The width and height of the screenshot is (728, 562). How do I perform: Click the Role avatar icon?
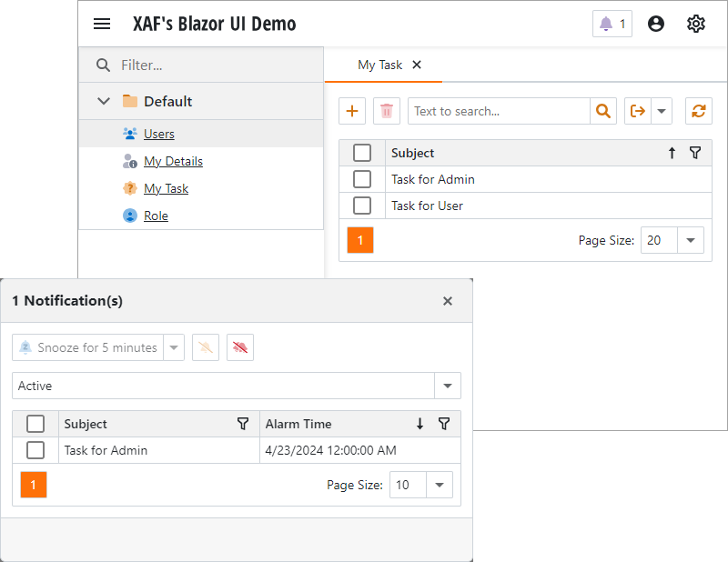(130, 216)
